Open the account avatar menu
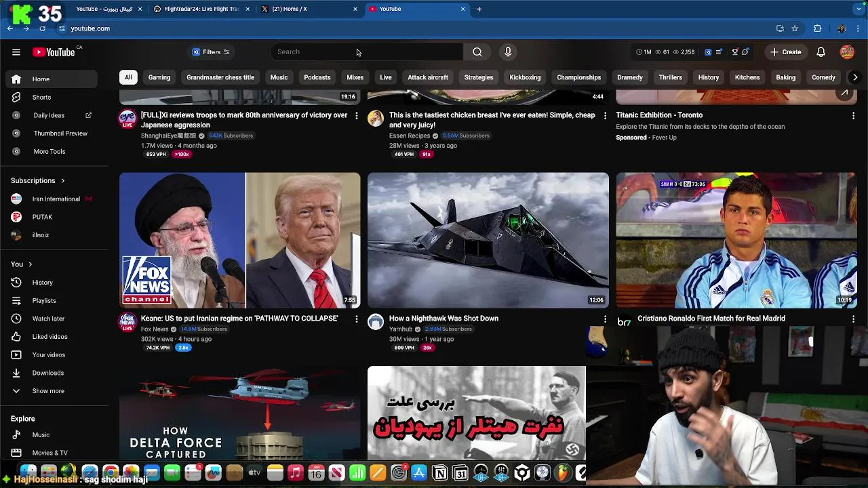Image resolution: width=868 pixels, height=488 pixels. [847, 52]
